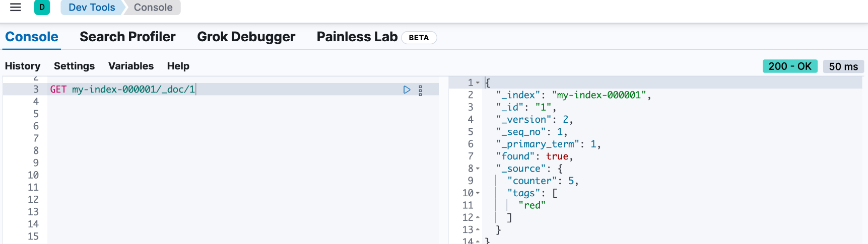Click the Dev Tools breadcrumb
This screenshot has height=244, width=868.
[92, 8]
